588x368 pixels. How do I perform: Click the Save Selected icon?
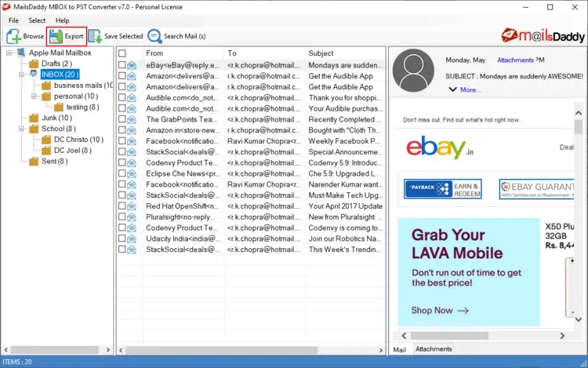[x=95, y=36]
